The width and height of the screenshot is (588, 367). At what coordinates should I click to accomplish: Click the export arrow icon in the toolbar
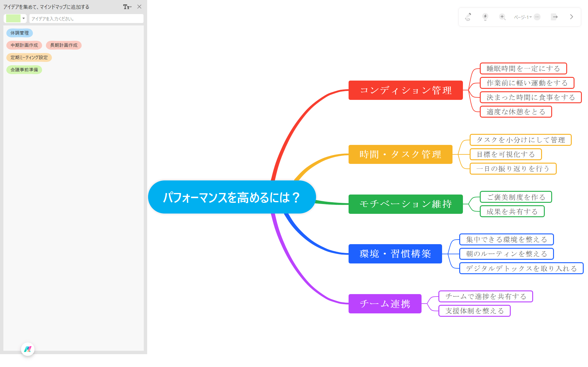(554, 17)
